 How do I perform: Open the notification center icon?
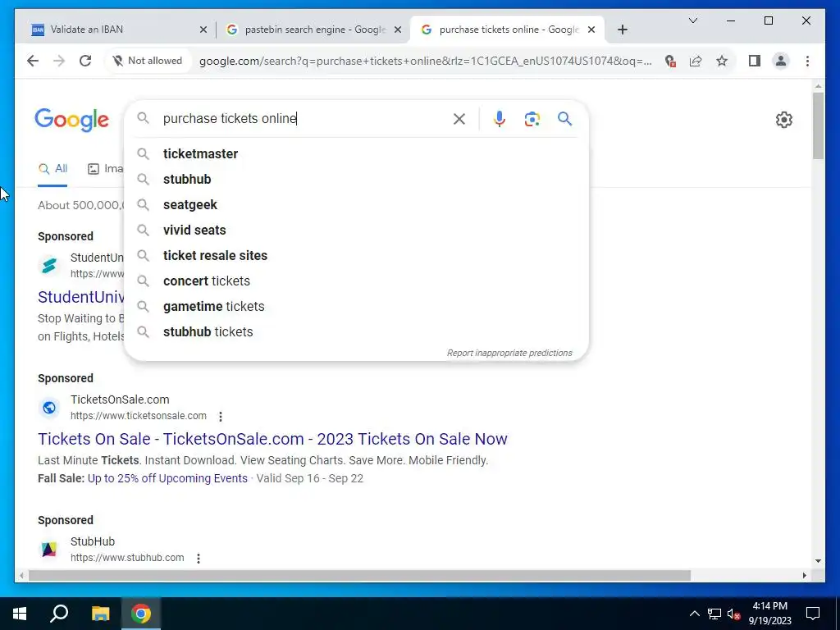[813, 614]
